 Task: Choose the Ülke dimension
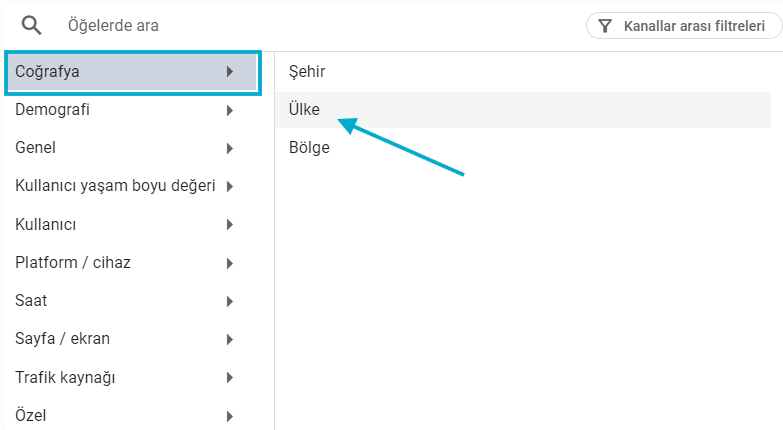303,110
